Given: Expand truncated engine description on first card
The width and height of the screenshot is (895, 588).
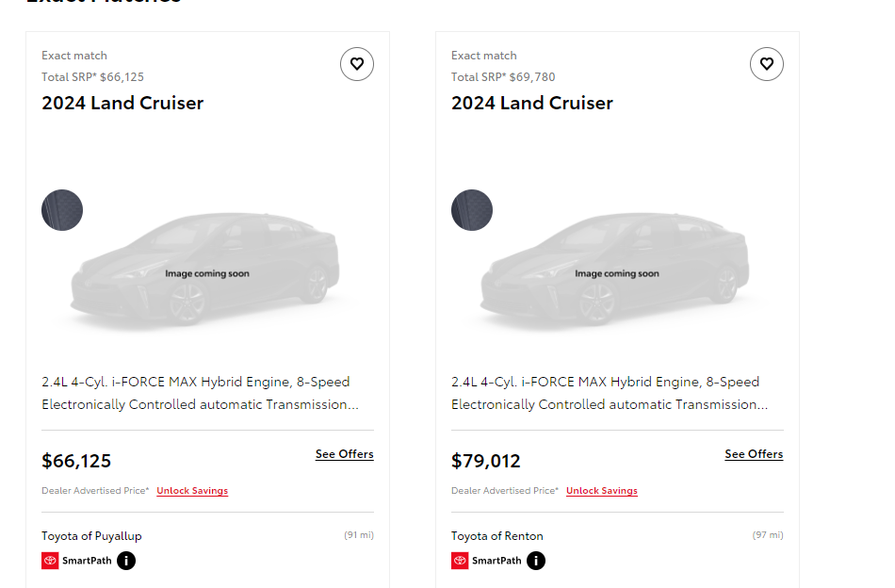Looking at the screenshot, I should pyautogui.click(x=201, y=393).
